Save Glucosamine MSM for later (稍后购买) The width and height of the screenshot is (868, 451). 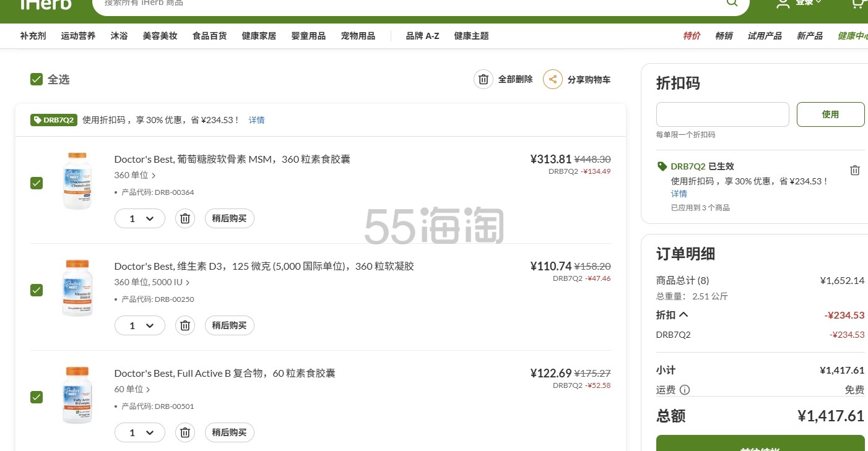(229, 218)
